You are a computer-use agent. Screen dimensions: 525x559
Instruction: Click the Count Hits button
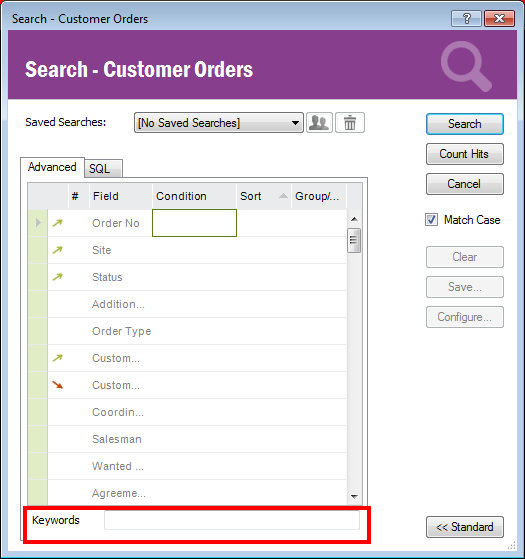coord(465,154)
